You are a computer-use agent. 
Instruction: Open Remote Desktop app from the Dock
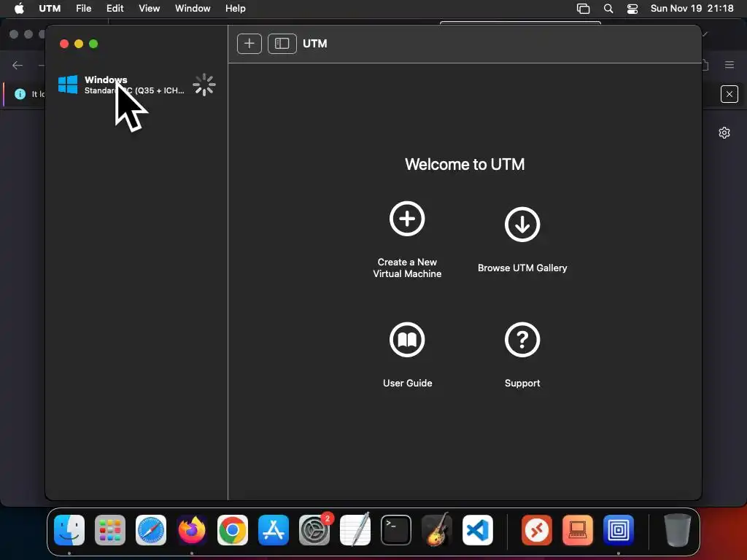537,530
